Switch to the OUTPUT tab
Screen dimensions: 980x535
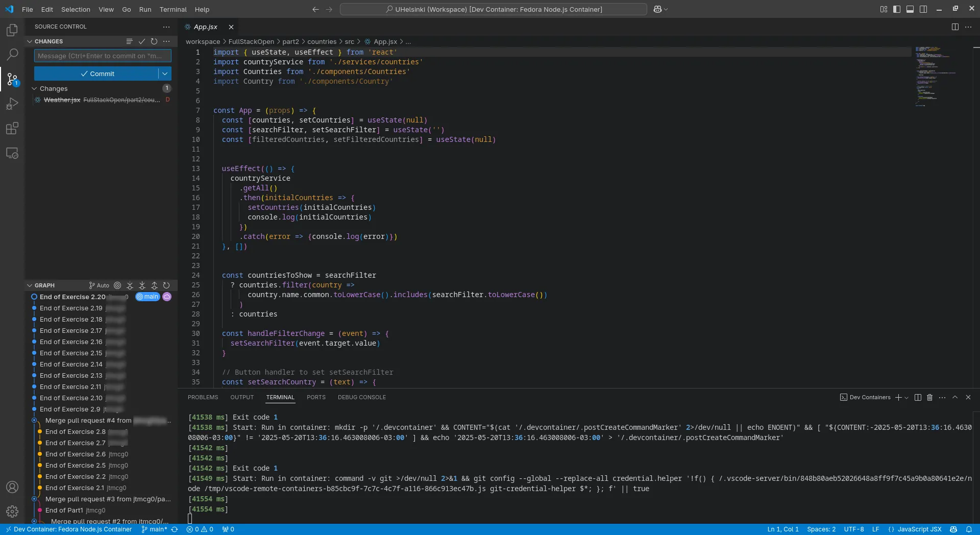coord(242,397)
